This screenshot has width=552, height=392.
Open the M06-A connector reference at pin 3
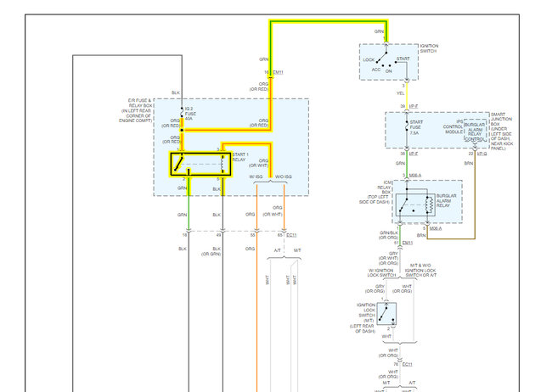point(415,176)
